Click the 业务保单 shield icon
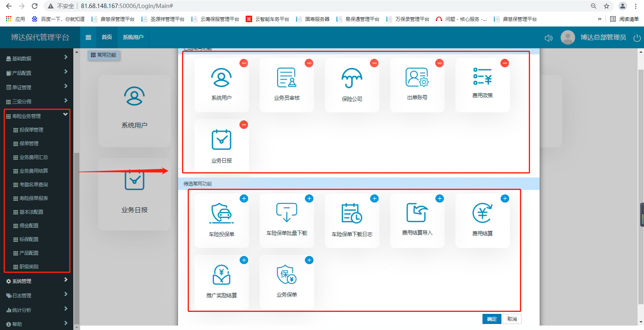 coord(287,274)
